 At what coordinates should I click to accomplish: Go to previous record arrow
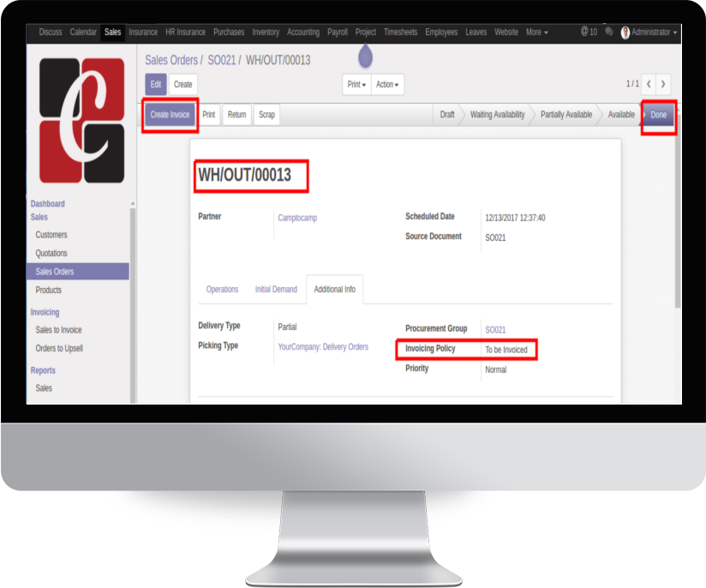[x=649, y=84]
